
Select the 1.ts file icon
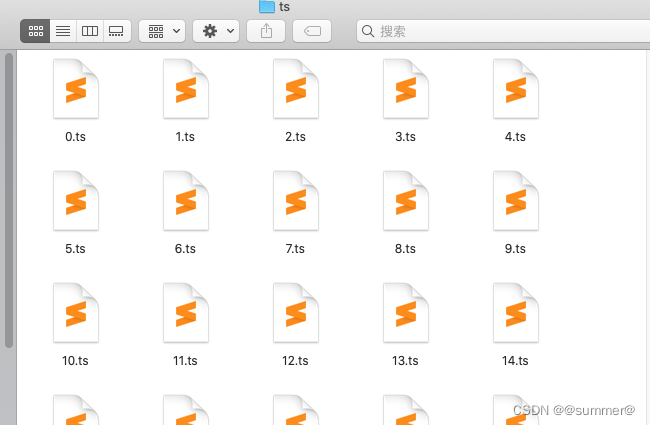coord(186,89)
